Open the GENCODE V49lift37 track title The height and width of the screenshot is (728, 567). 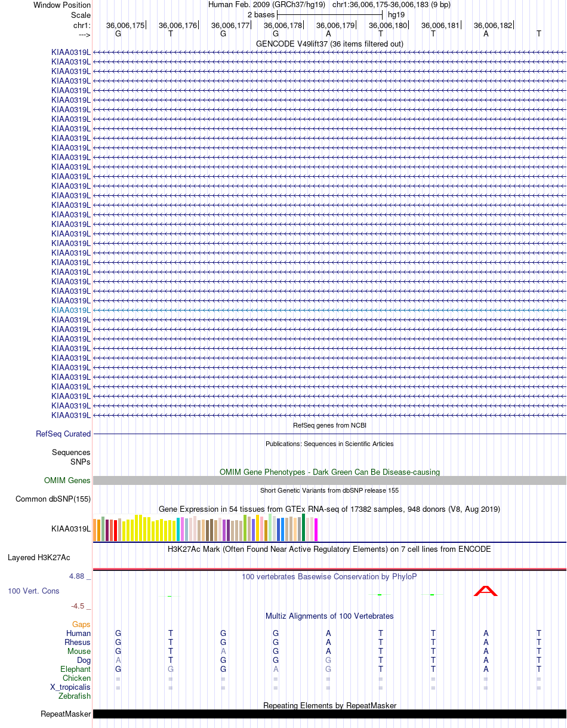tap(329, 44)
